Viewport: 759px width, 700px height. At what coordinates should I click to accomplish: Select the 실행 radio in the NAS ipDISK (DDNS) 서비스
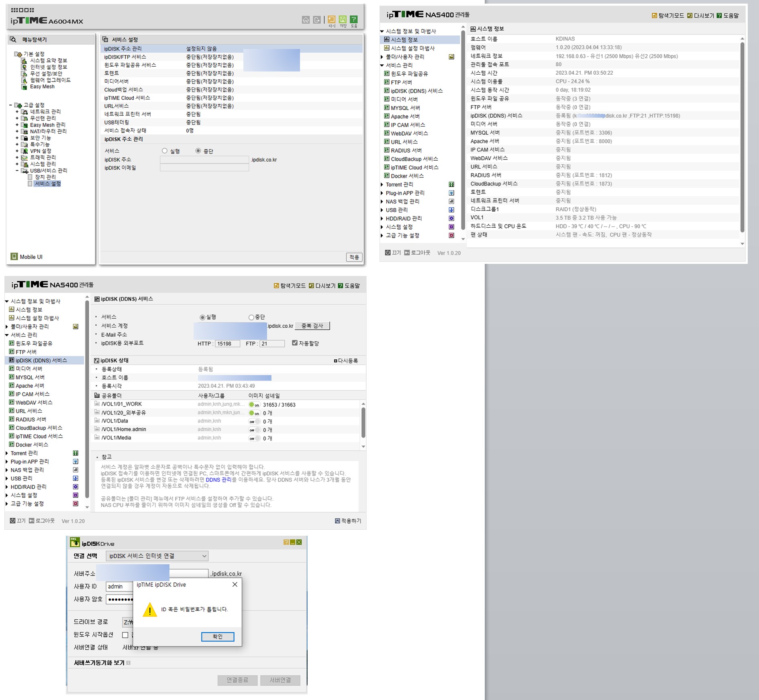202,317
